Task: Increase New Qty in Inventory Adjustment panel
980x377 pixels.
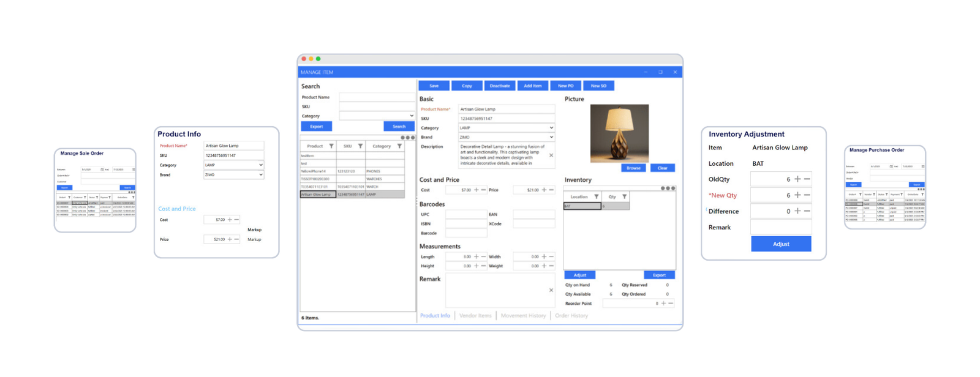Action: [x=797, y=195]
